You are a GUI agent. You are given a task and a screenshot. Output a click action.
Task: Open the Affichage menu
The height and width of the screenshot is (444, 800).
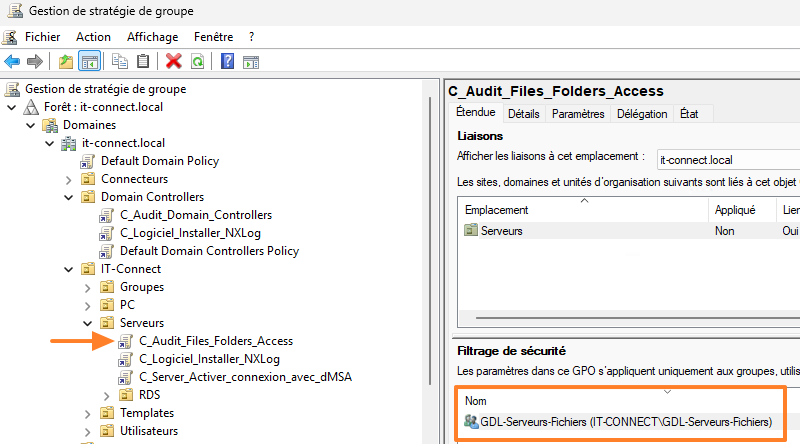(152, 36)
